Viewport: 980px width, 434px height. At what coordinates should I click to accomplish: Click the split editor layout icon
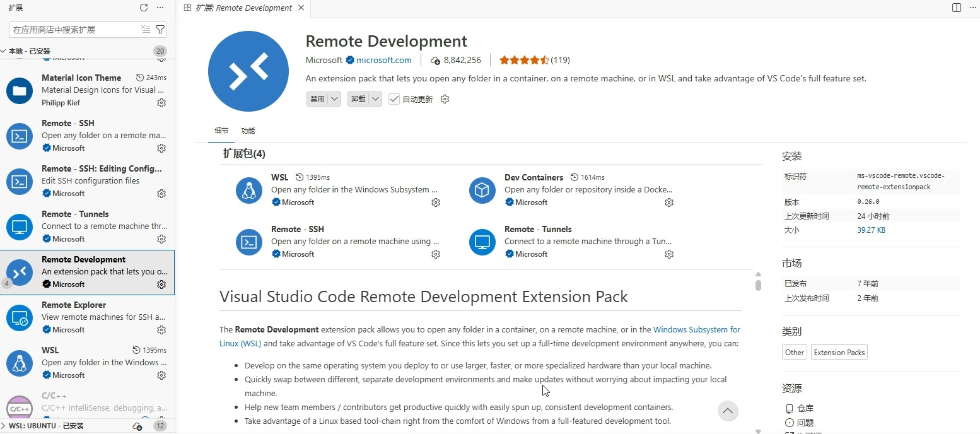957,8
